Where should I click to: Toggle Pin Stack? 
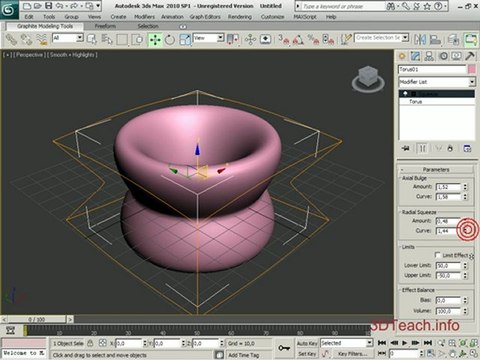[x=406, y=148]
